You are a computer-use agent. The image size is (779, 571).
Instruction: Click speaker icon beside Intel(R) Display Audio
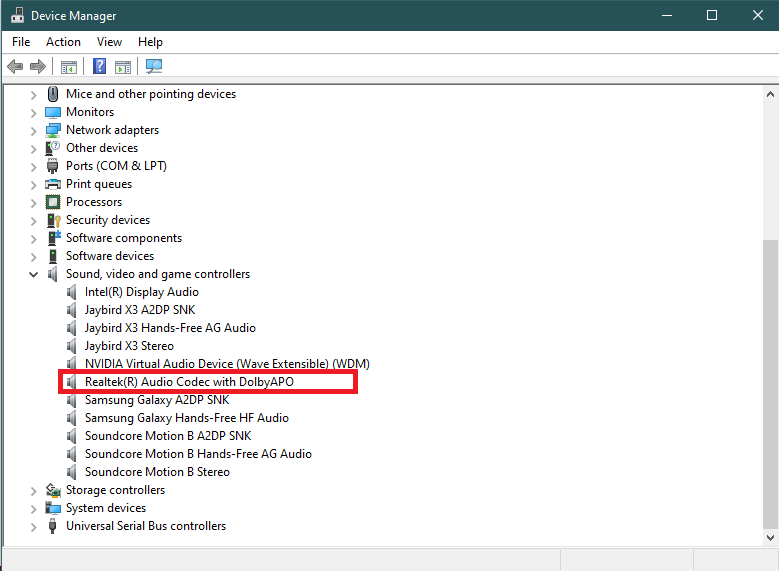[x=72, y=292]
